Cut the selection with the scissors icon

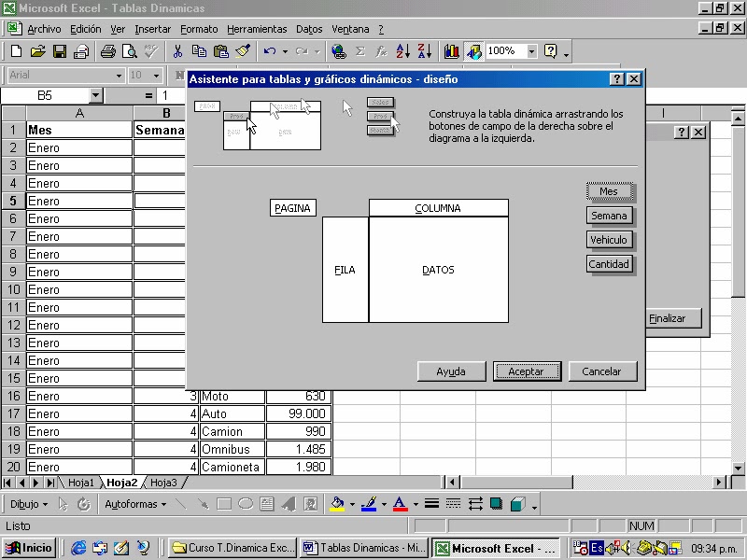[177, 51]
